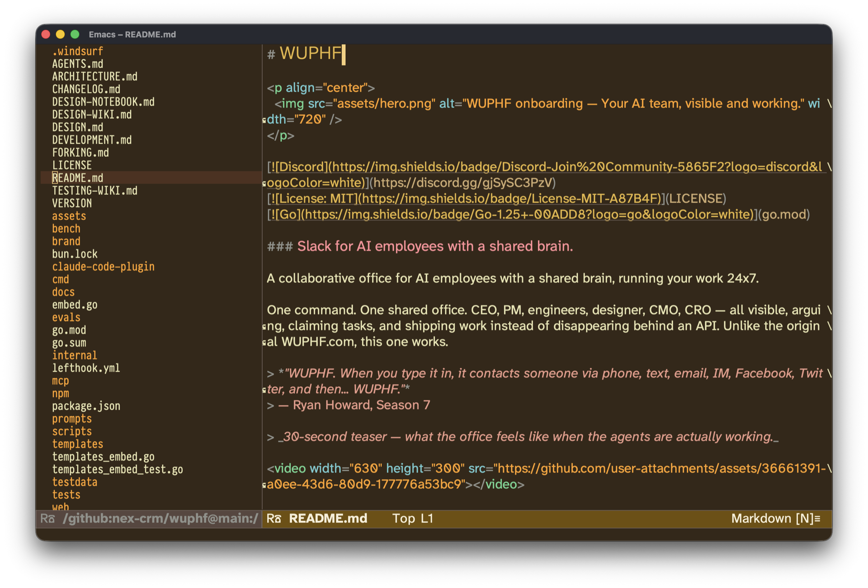The image size is (868, 588).
Task: Click FORKING.md in the sidebar
Action: (x=80, y=152)
